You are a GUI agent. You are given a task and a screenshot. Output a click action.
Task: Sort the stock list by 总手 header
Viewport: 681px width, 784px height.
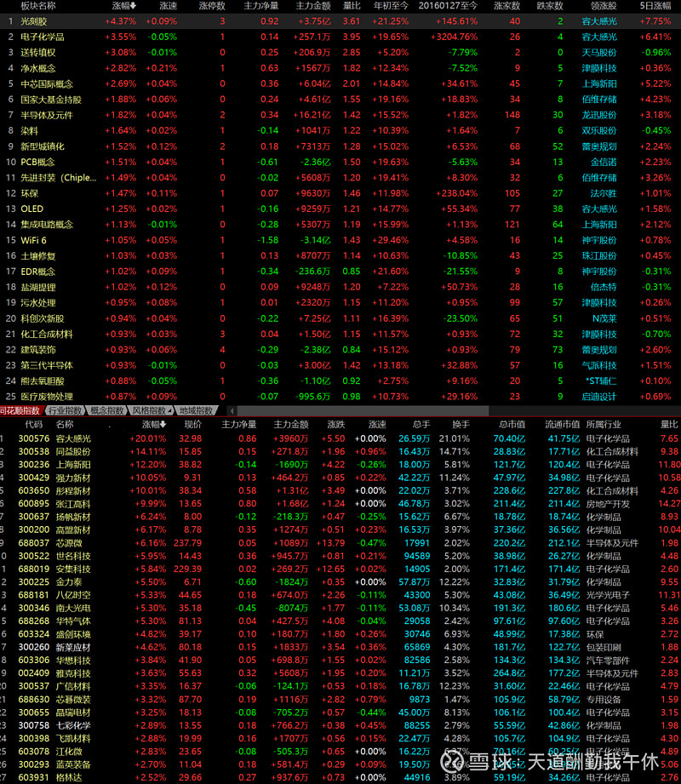(x=421, y=425)
